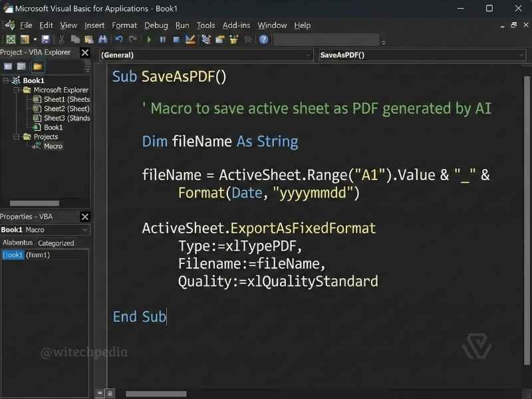The image size is (532, 399).
Task: Click the Break pause icon in toolbar
Action: [x=163, y=40]
